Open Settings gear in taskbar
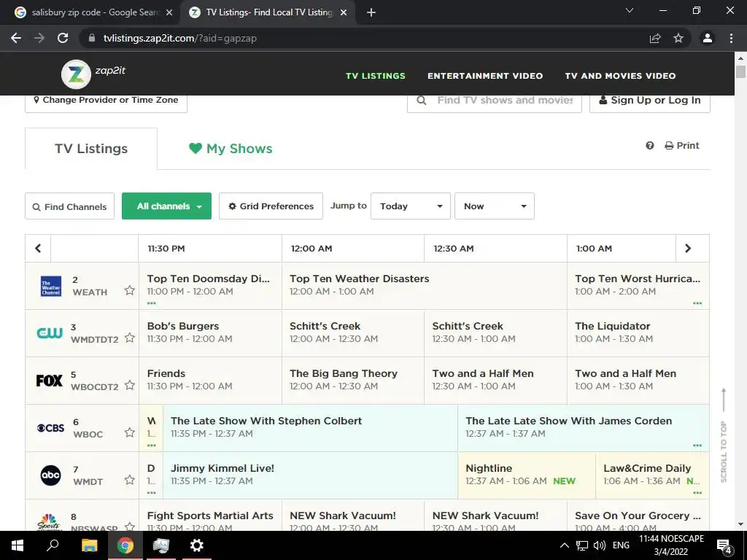This screenshot has width=747, height=560. pyautogui.click(x=196, y=545)
